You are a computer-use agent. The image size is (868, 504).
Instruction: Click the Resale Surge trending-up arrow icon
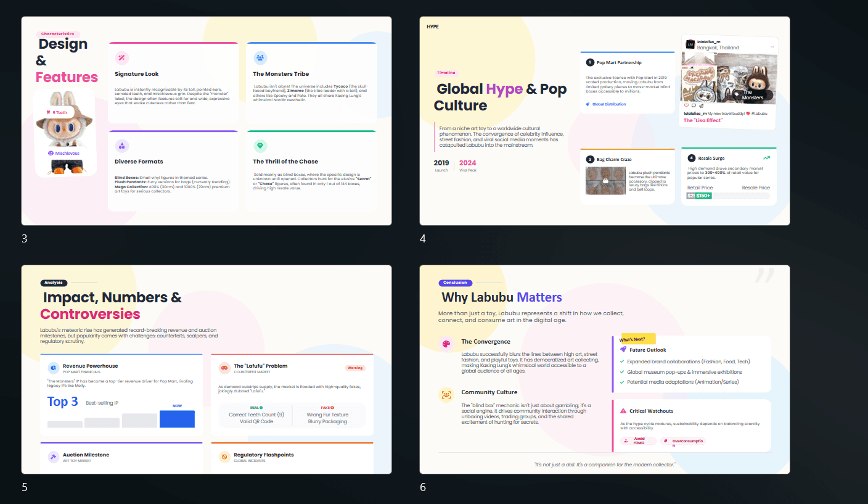[x=766, y=158]
